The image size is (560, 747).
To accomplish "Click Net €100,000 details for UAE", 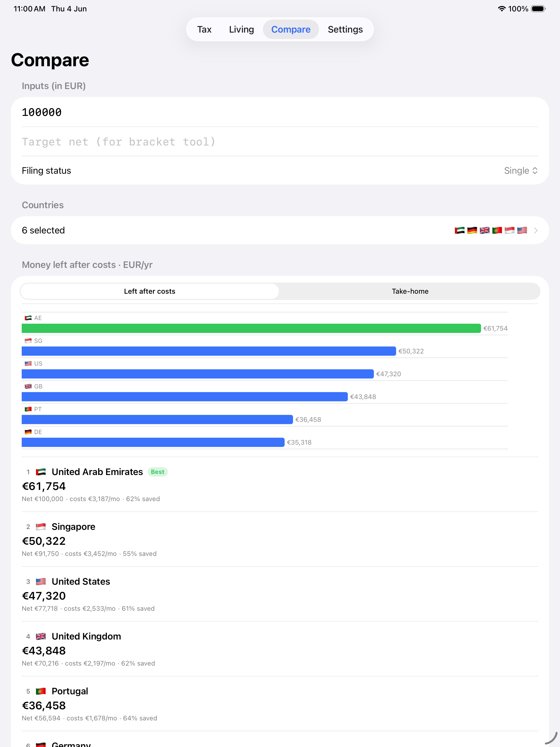I will [91, 499].
